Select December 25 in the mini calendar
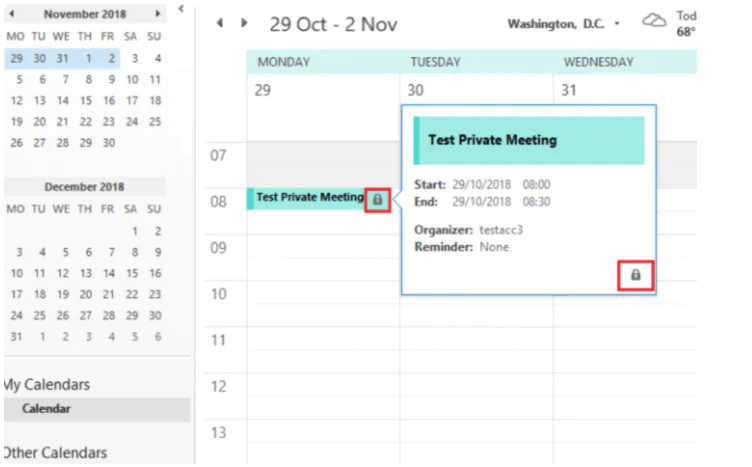Viewport: 752px width, 467px height. tap(39, 315)
